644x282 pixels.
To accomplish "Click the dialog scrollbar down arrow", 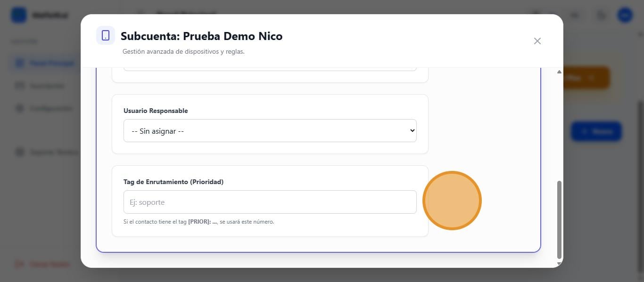I will coord(560,264).
